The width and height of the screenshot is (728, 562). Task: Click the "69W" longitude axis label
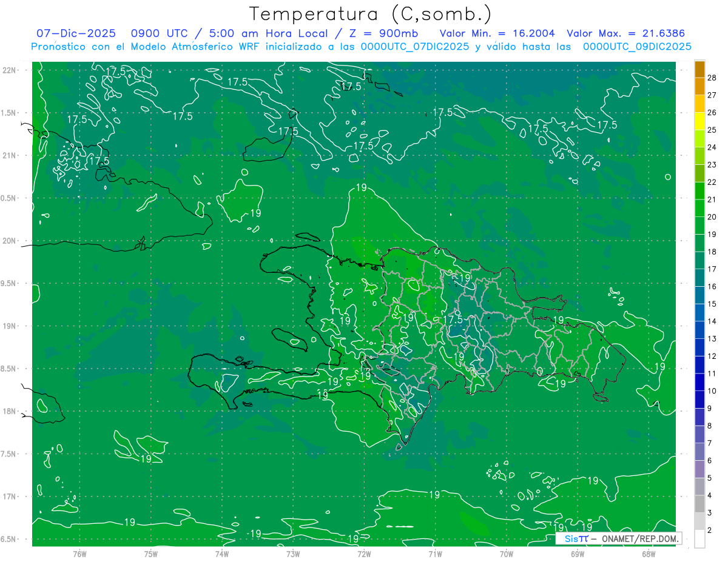pos(578,554)
